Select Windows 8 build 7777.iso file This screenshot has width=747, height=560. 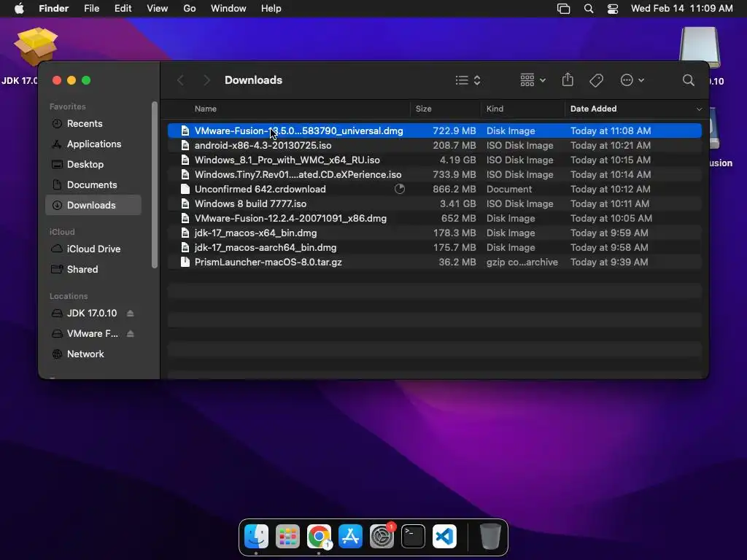coord(435,204)
